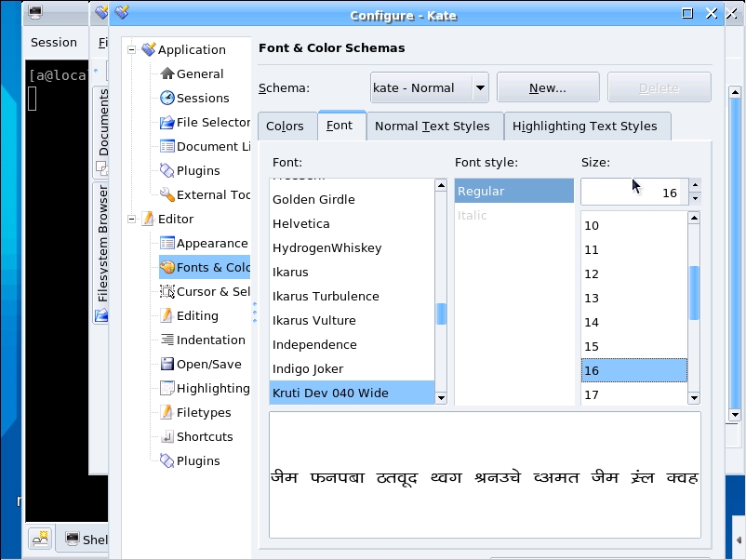The image size is (746, 560).
Task: Select Application Plugins icon under External Tools
Action: 167,170
